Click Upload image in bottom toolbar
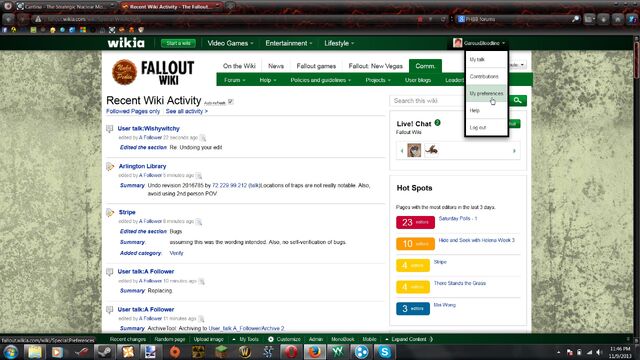 point(209,339)
